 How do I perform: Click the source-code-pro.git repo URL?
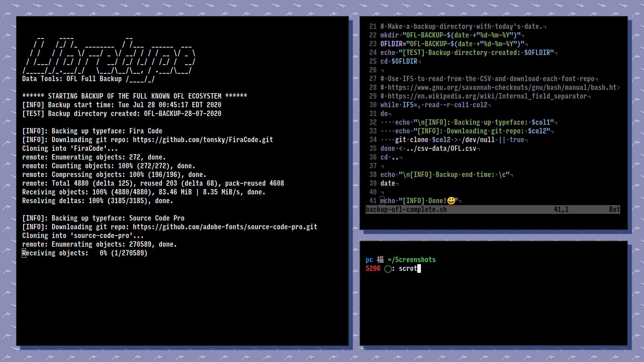click(224, 227)
